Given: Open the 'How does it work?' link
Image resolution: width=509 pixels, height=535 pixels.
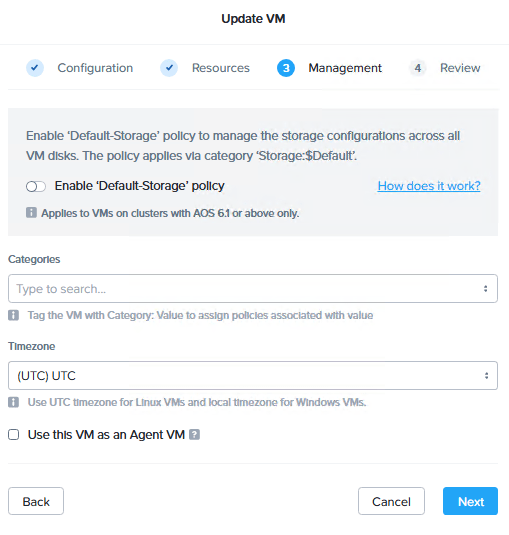Looking at the screenshot, I should coord(429,186).
